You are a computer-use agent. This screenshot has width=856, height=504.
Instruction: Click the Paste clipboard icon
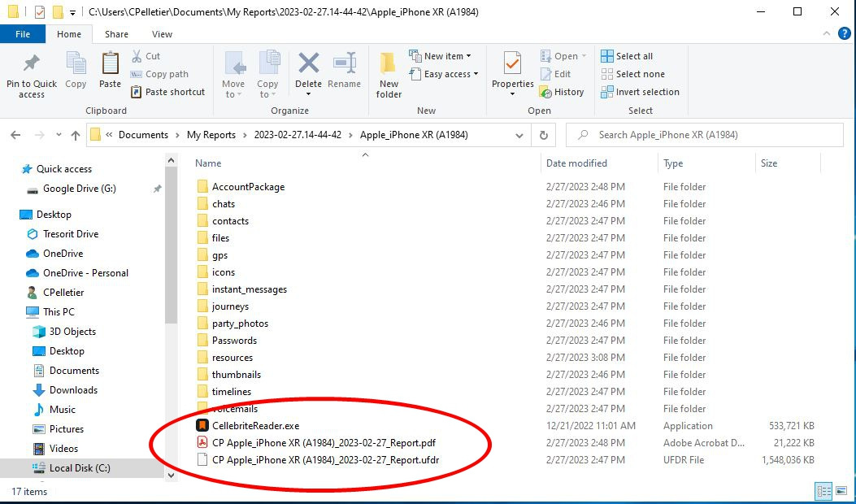111,64
